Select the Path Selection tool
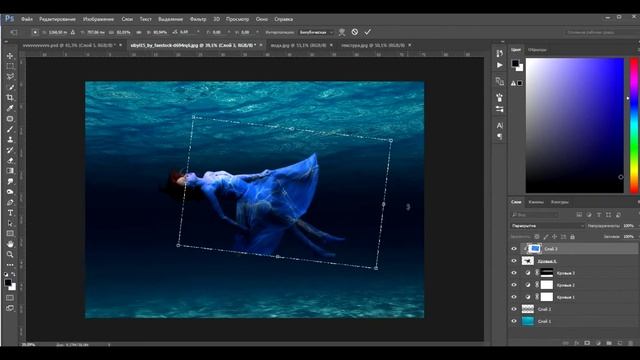640x360 pixels. 10,223
